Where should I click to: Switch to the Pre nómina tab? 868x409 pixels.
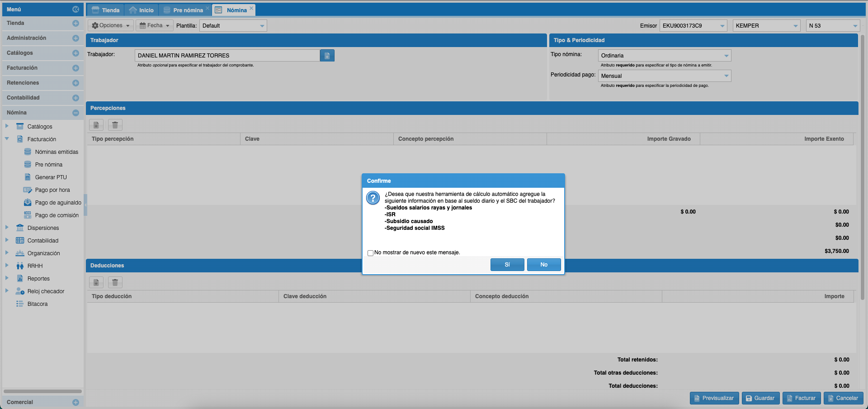tap(188, 10)
